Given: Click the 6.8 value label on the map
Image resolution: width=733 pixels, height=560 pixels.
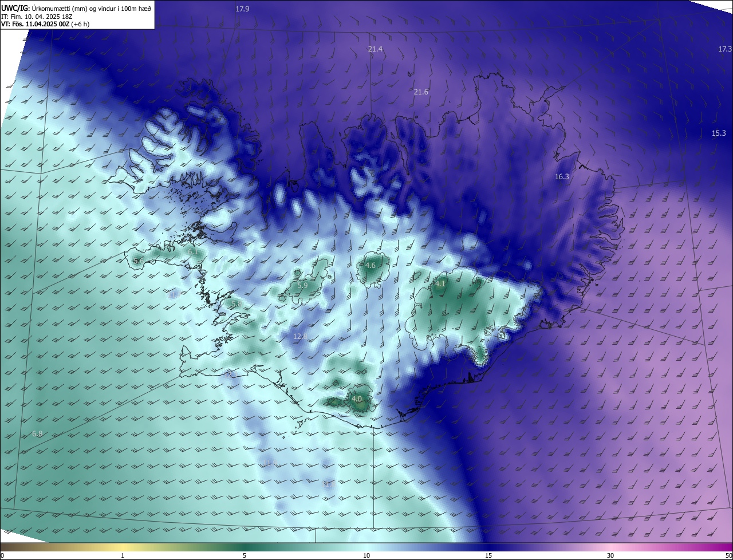Looking at the screenshot, I should [x=37, y=434].
